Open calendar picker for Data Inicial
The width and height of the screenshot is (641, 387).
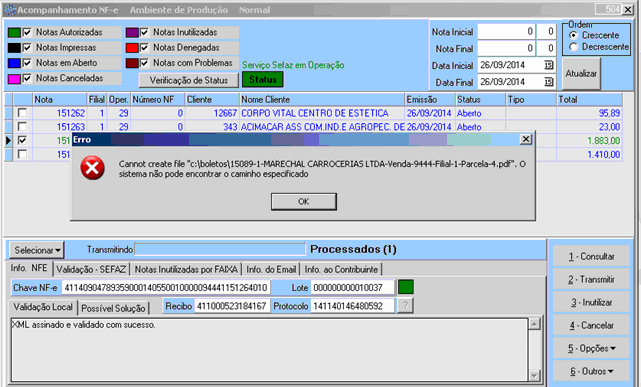pyautogui.click(x=549, y=65)
